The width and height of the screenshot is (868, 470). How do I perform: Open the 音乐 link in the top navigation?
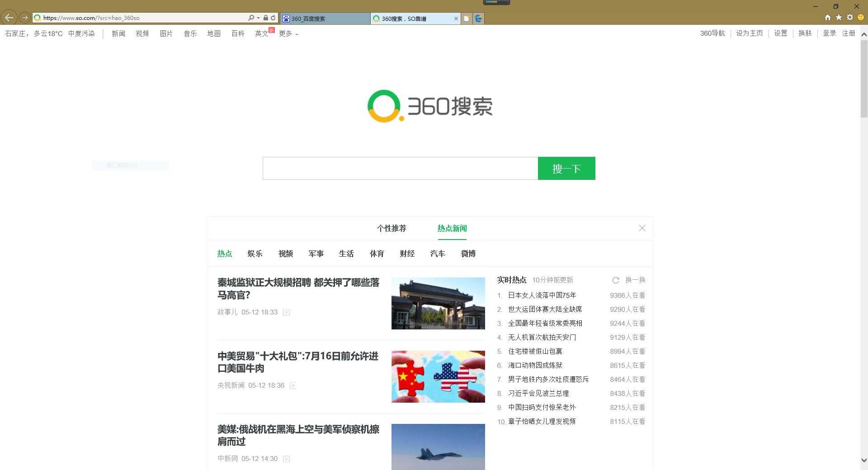[x=190, y=33]
